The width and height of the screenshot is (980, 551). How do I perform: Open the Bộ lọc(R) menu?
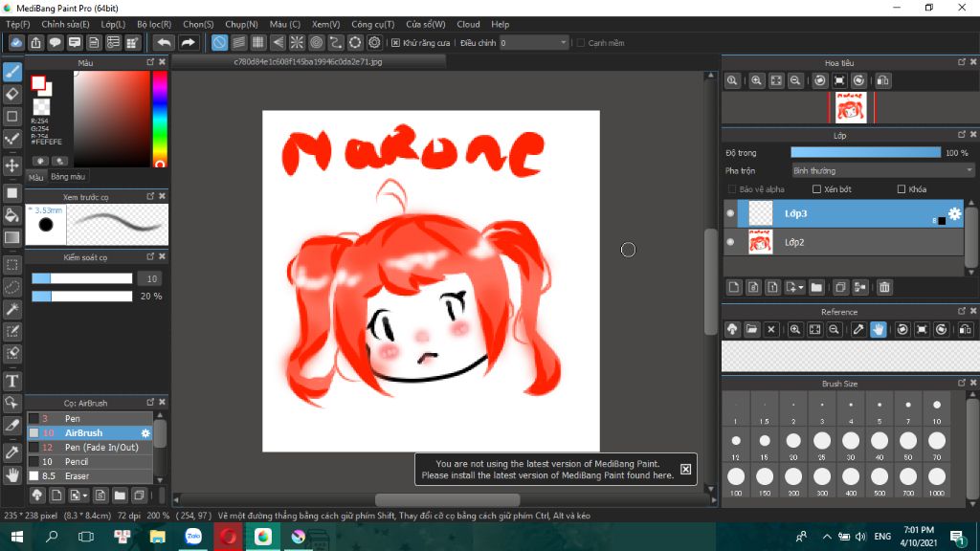[x=154, y=24]
